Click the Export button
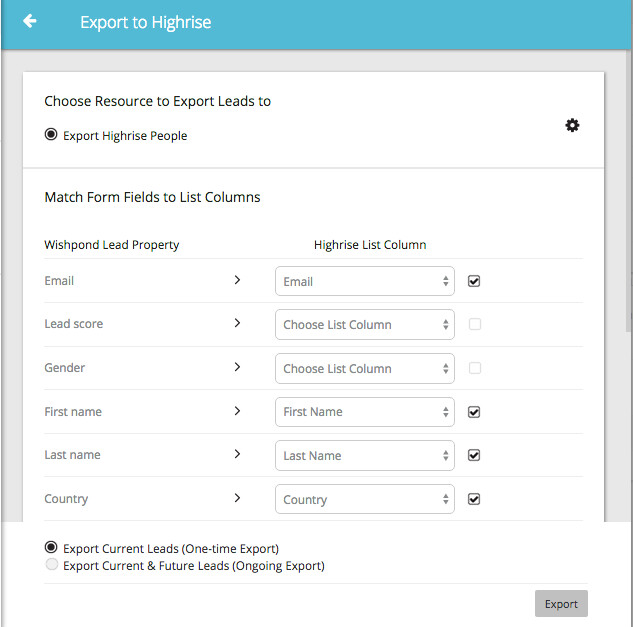 [561, 604]
